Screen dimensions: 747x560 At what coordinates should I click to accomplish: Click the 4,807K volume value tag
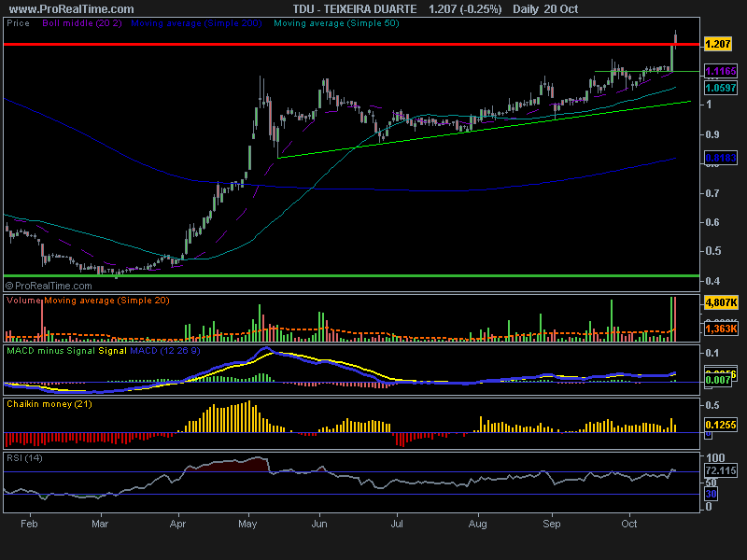click(721, 302)
